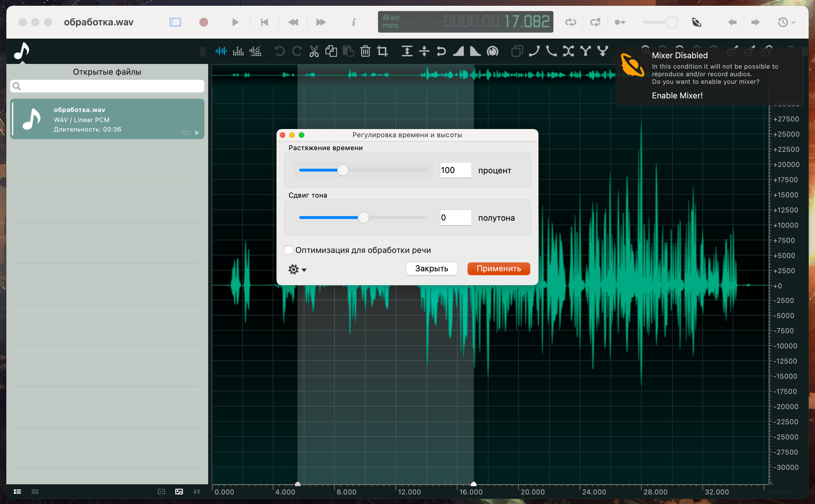Click the Trash delete icon
Viewport: 815px width, 504px height.
pos(365,51)
